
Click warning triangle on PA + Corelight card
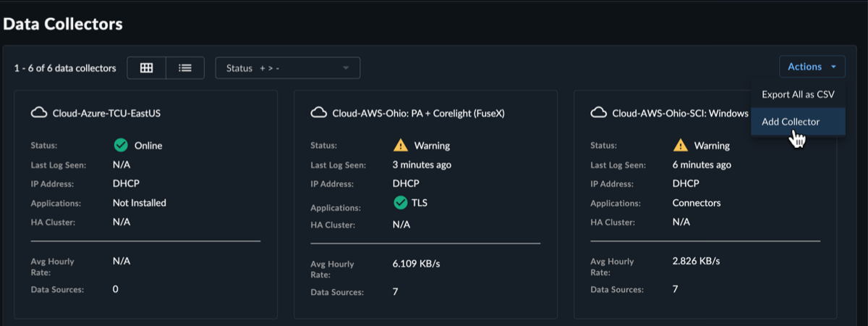pyautogui.click(x=400, y=145)
